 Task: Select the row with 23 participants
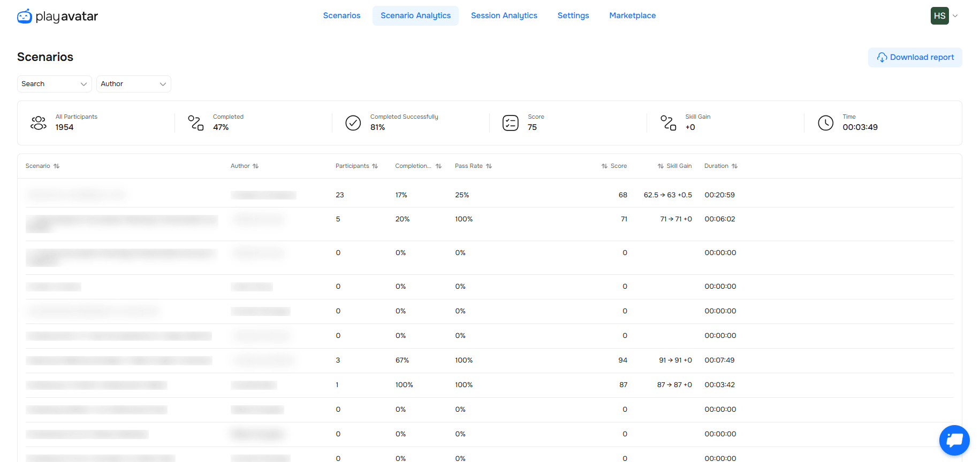(340, 195)
